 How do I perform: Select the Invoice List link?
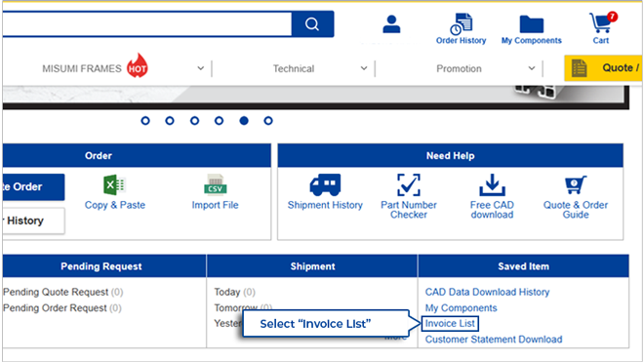pyautogui.click(x=450, y=323)
